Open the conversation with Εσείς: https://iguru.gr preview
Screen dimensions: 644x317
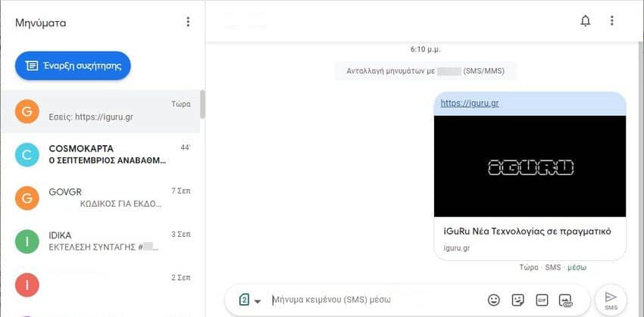coord(100,111)
